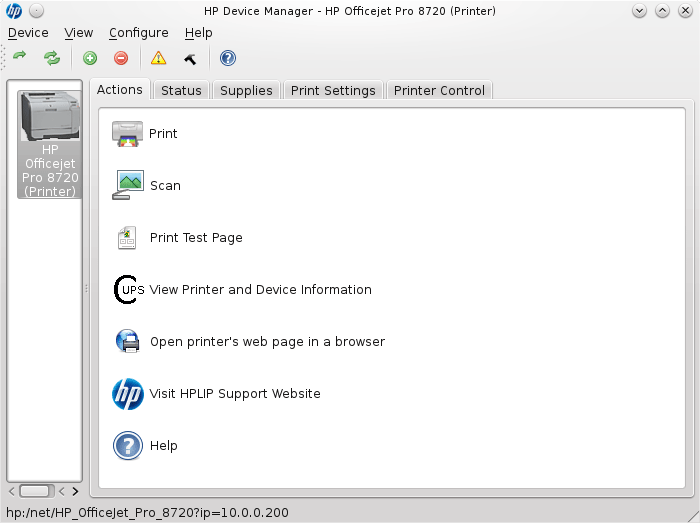The width and height of the screenshot is (700, 523).
Task: Open toolbar blue question mark help icon
Action: pos(228,58)
